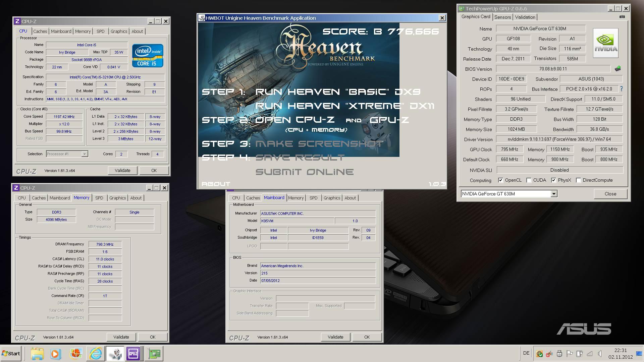Close the HWBOT Heaven Benchmark window
The width and height of the screenshot is (644, 362).
pyautogui.click(x=442, y=18)
